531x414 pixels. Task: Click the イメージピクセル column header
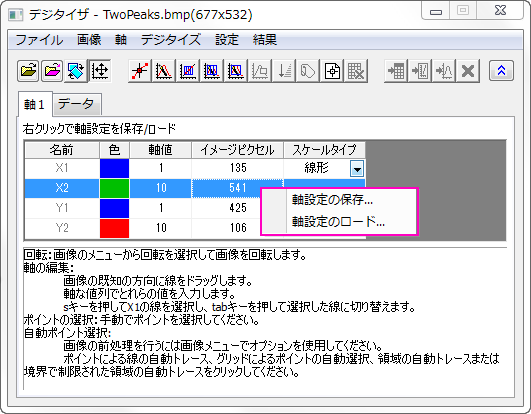point(238,150)
